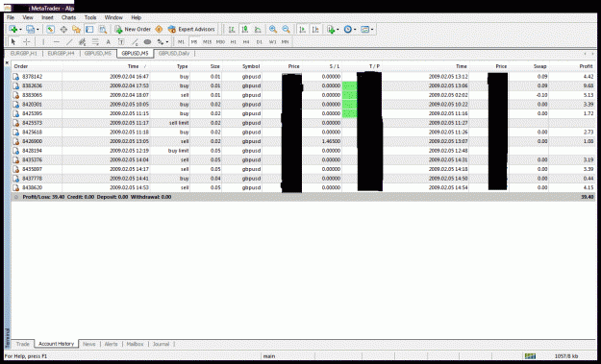Screen dimensions: 601x364
Task: Toggle the H4 timeframe button
Action: [x=246, y=41]
